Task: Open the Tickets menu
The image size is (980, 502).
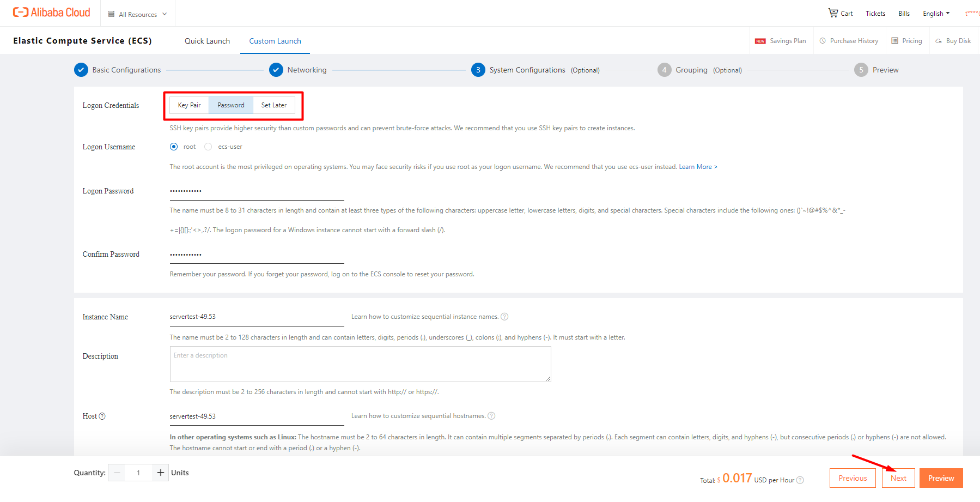Action: pos(875,13)
